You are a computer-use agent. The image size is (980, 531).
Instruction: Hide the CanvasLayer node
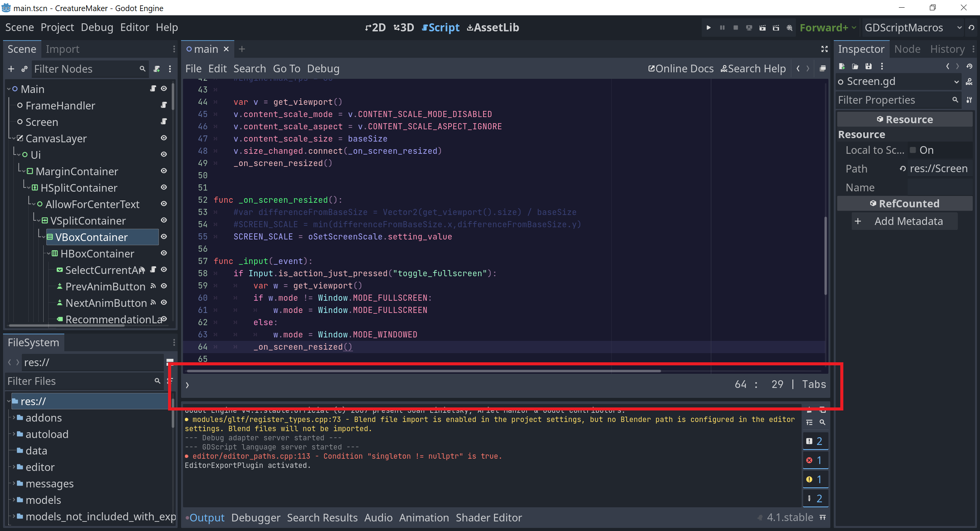pos(163,138)
